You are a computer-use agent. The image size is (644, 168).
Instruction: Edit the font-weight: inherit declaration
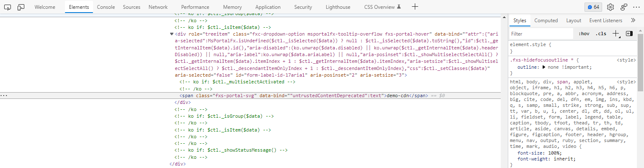(547, 159)
